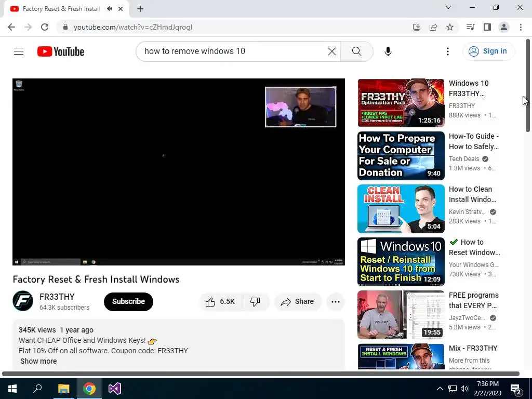Open Clean Install video thumbnail

coord(401,209)
